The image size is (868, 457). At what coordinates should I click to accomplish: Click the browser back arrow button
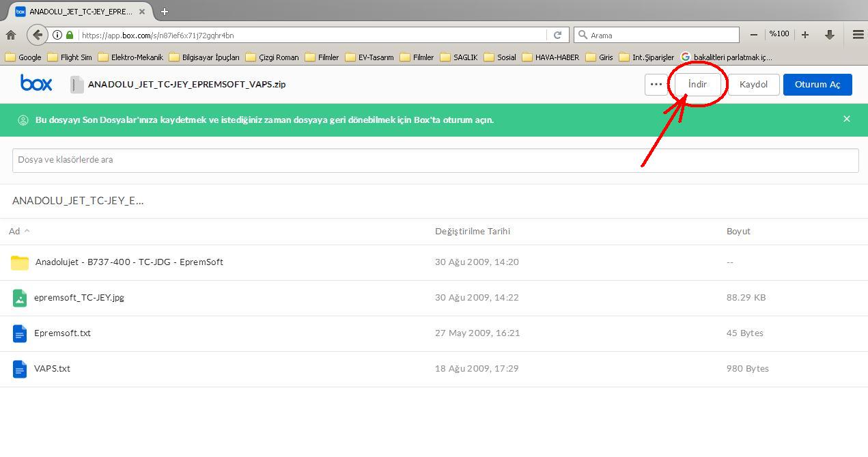[38, 35]
